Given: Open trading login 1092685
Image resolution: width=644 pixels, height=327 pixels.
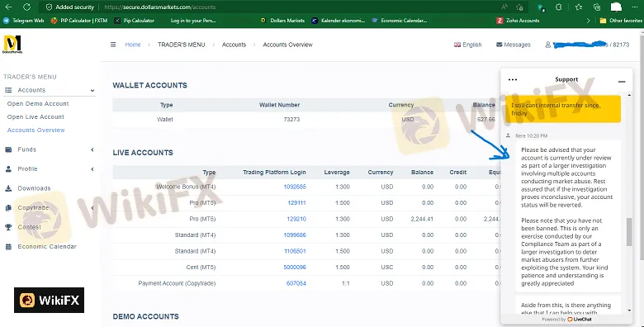Looking at the screenshot, I should tap(295, 187).
